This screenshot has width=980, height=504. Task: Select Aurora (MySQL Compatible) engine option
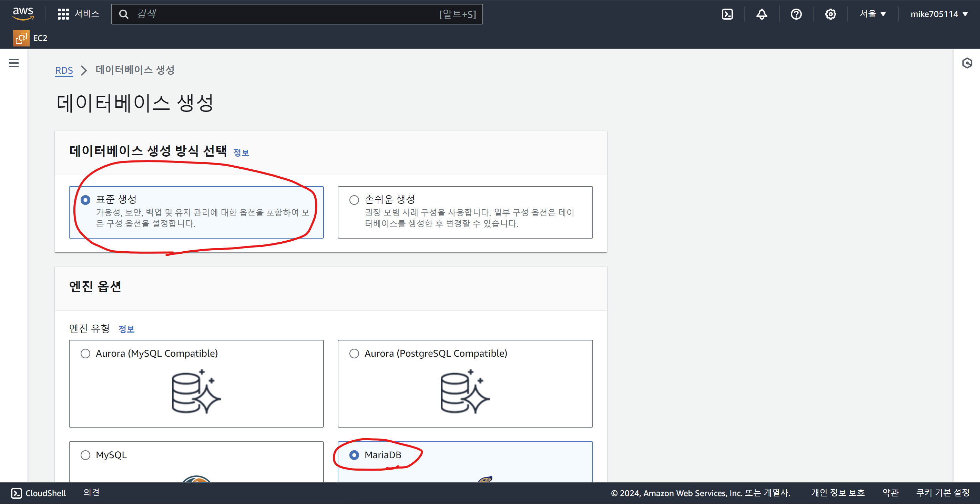[85, 354]
